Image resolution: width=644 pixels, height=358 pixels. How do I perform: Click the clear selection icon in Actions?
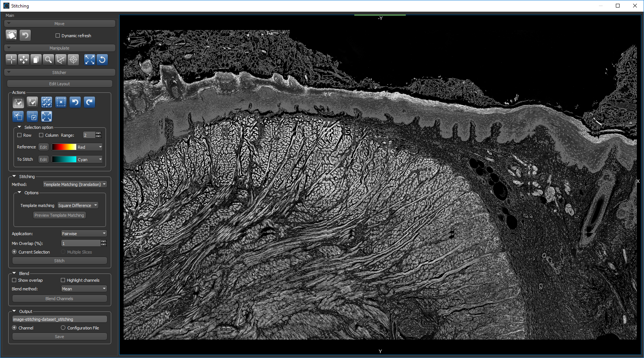[61, 102]
